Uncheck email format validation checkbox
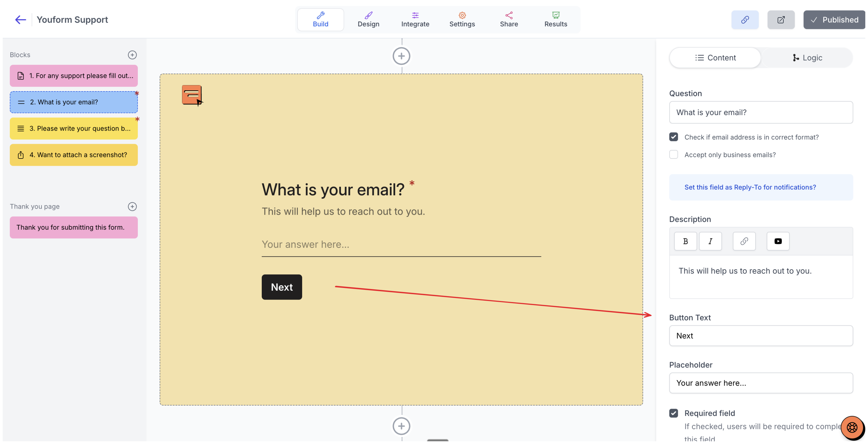This screenshot has height=444, width=868. point(673,137)
